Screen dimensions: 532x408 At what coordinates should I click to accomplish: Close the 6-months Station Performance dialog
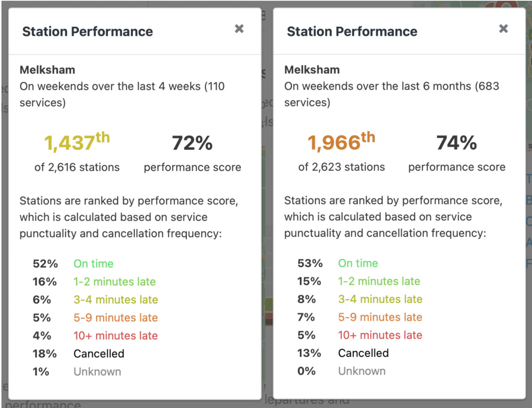503,29
